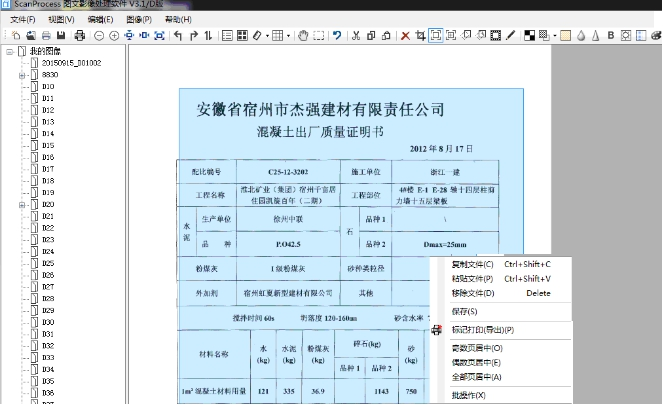Screen dimensions: 663x405
Task: Click the Save floppy disk icon
Action: click(x=61, y=36)
